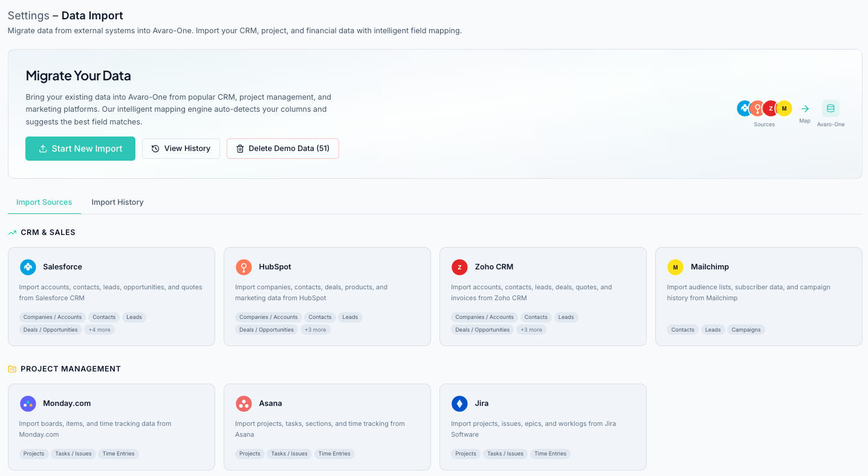The width and height of the screenshot is (868, 476).
Task: Click the HubSpot logo icon
Action: click(x=244, y=267)
